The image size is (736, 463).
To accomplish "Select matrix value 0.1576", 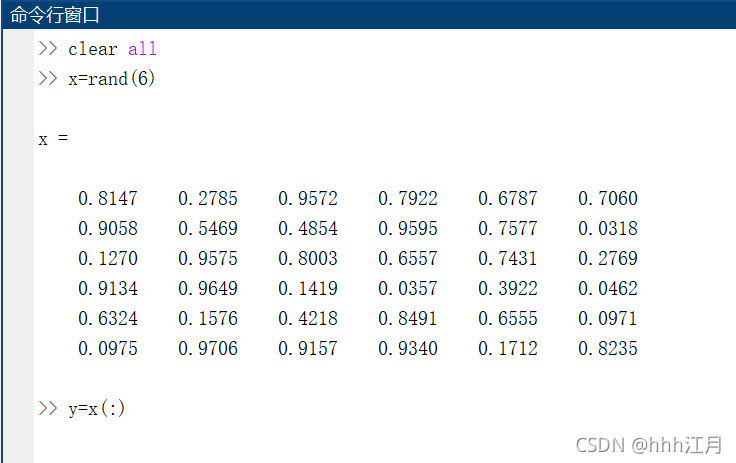I will coord(208,318).
